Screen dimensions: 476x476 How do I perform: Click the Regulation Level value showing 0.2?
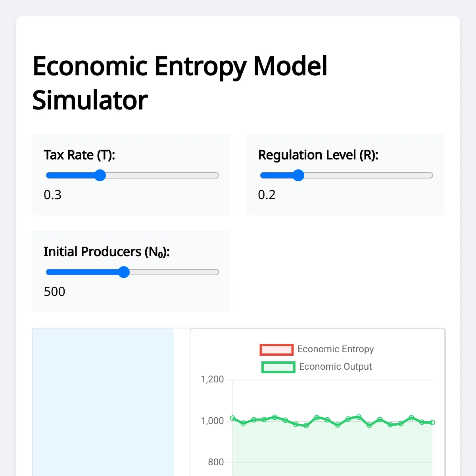pos(267,195)
